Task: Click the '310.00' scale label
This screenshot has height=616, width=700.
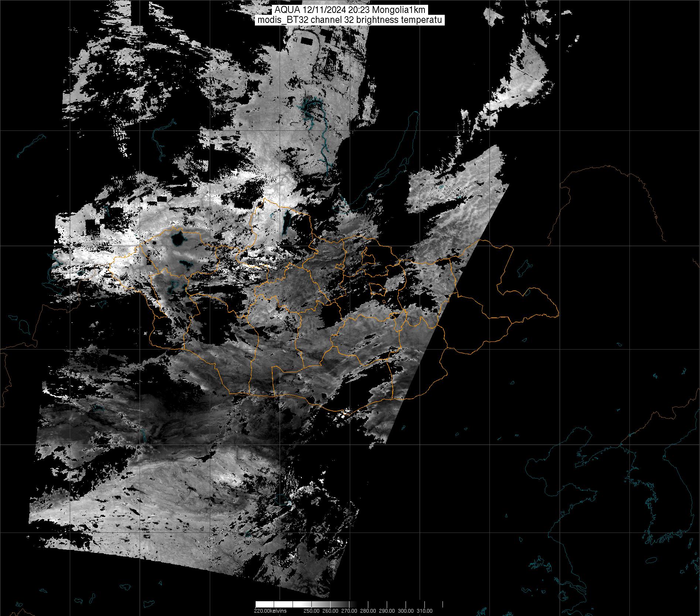Action: click(425, 611)
